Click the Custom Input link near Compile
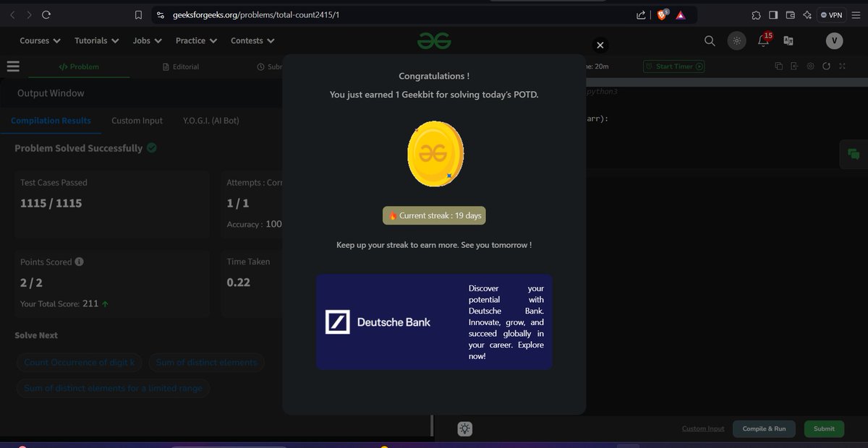The height and width of the screenshot is (448, 868). (703, 428)
